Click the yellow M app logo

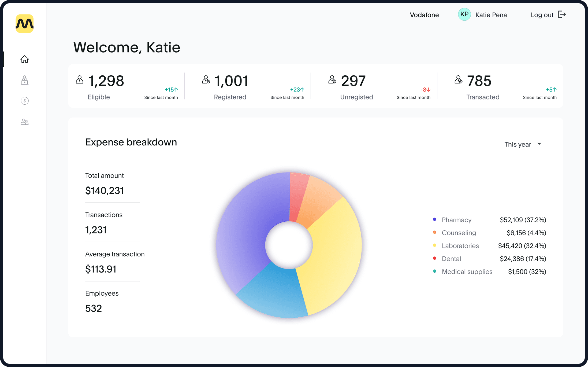point(25,23)
